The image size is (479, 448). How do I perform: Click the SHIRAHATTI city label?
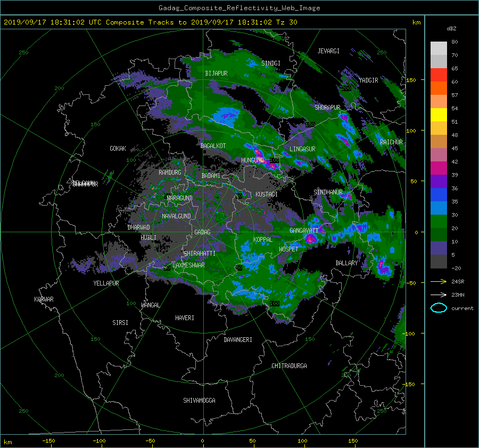pyautogui.click(x=200, y=254)
